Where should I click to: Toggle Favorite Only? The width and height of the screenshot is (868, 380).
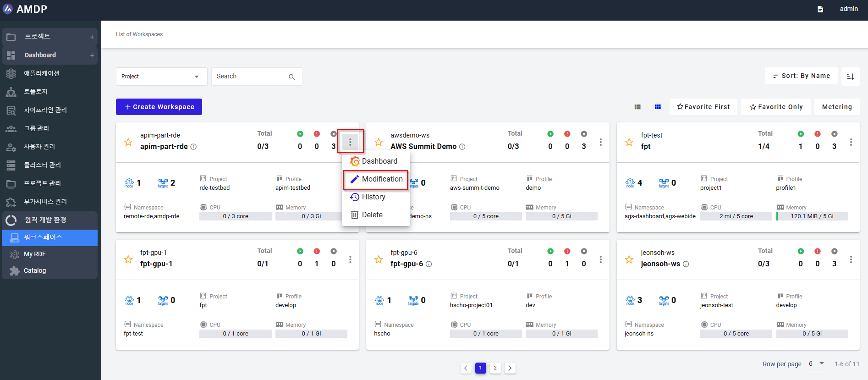[x=776, y=107]
